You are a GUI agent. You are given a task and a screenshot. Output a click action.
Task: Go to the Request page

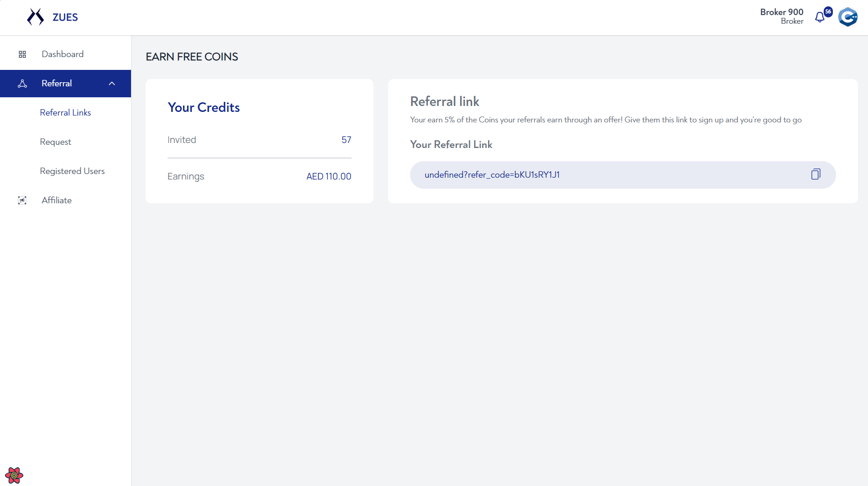click(x=55, y=142)
